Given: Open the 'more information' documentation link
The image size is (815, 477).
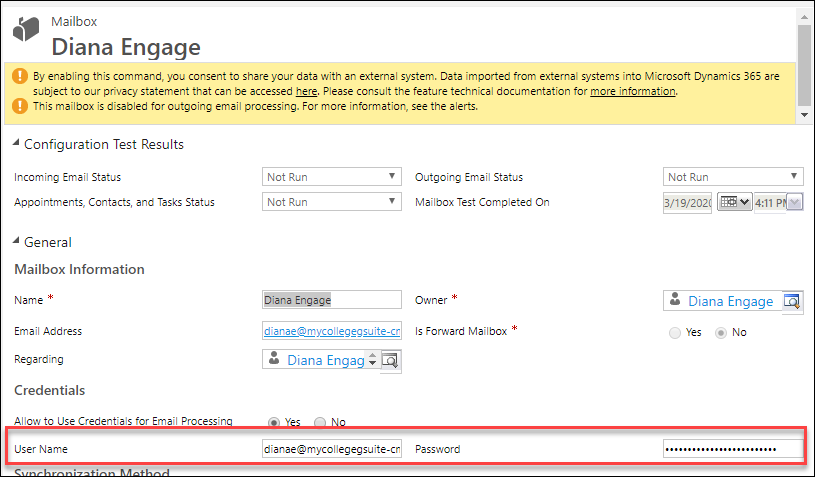Looking at the screenshot, I should coord(632,91).
